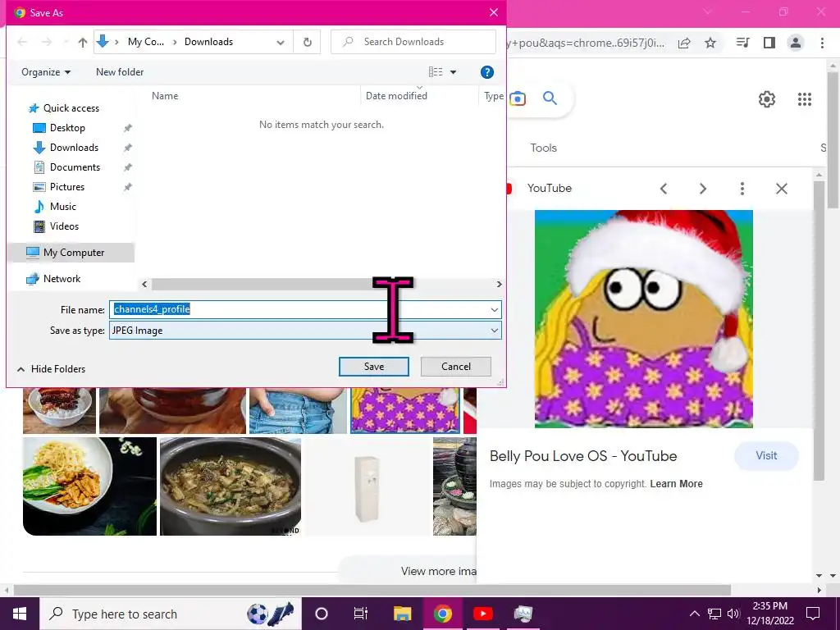This screenshot has width=840, height=630.
Task: Click the Google search magnifier icon
Action: pyautogui.click(x=550, y=98)
